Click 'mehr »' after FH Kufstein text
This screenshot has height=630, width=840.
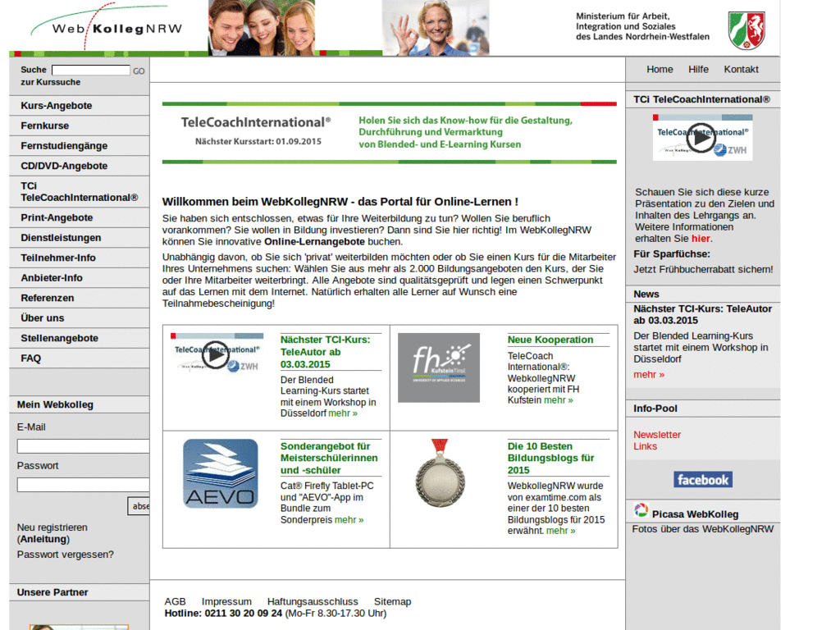pos(558,400)
